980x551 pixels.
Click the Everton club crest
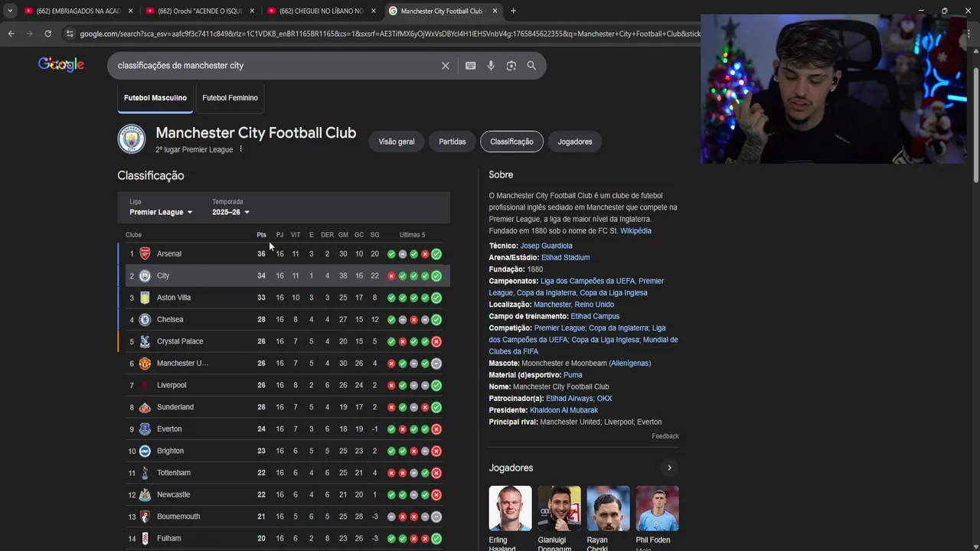[145, 429]
